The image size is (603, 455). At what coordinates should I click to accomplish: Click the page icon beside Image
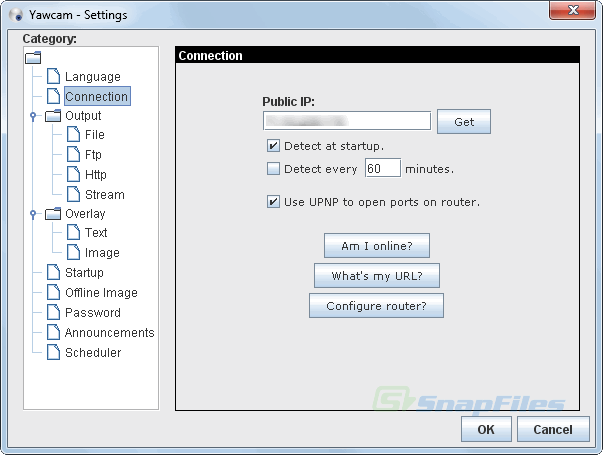click(73, 252)
